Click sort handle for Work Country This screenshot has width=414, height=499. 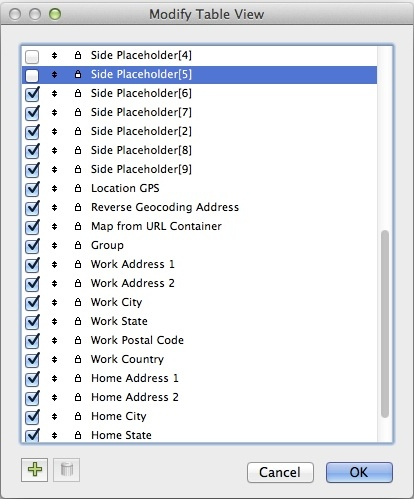(54, 359)
